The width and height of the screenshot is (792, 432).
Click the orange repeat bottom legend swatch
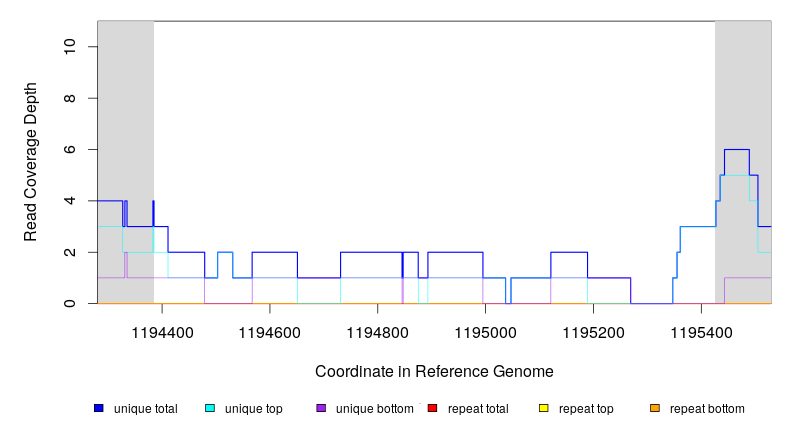point(655,408)
